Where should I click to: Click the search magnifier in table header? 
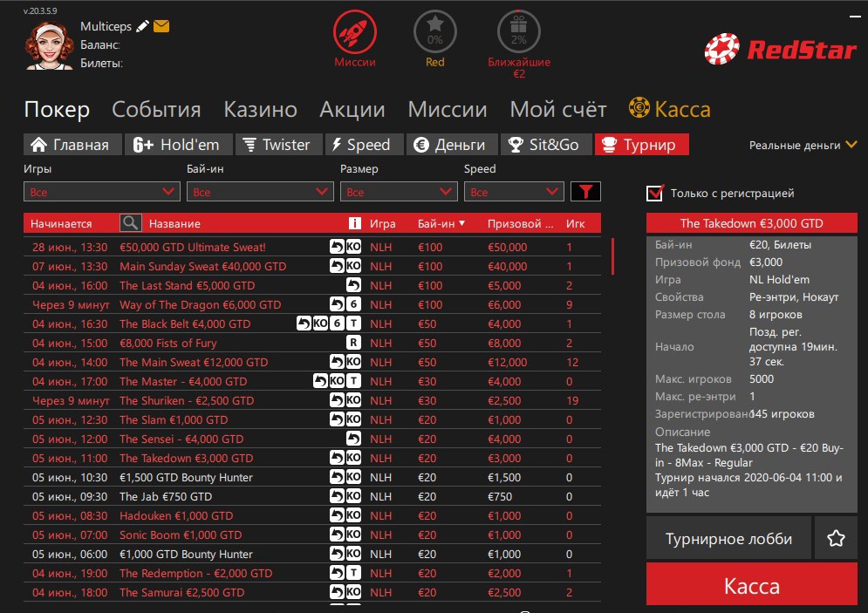[x=130, y=224]
